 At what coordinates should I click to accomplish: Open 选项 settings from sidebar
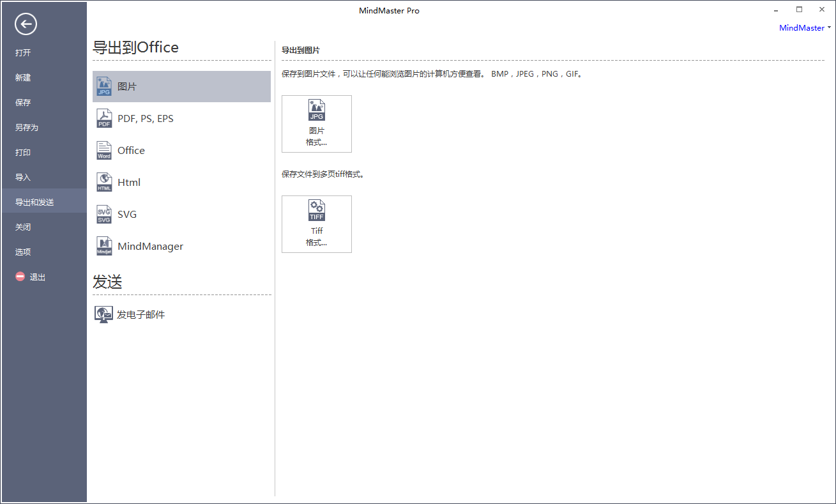coord(23,252)
